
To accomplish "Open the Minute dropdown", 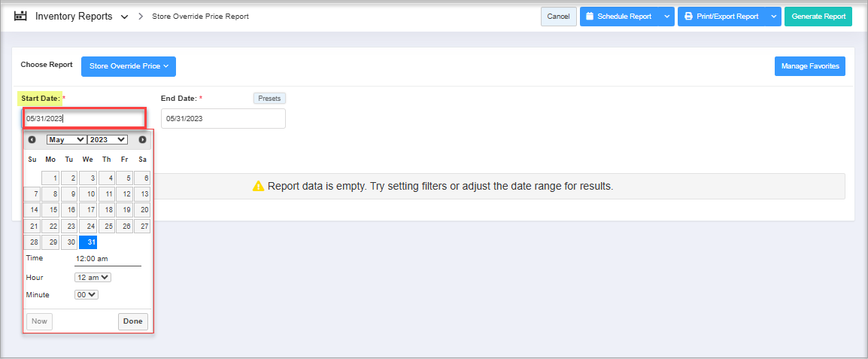I will pyautogui.click(x=86, y=294).
